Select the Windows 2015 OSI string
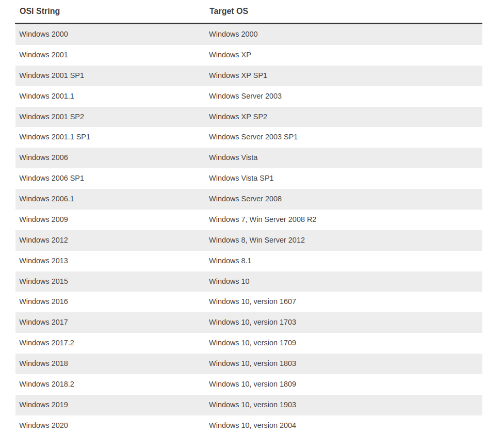This screenshot has width=503, height=448. click(43, 281)
